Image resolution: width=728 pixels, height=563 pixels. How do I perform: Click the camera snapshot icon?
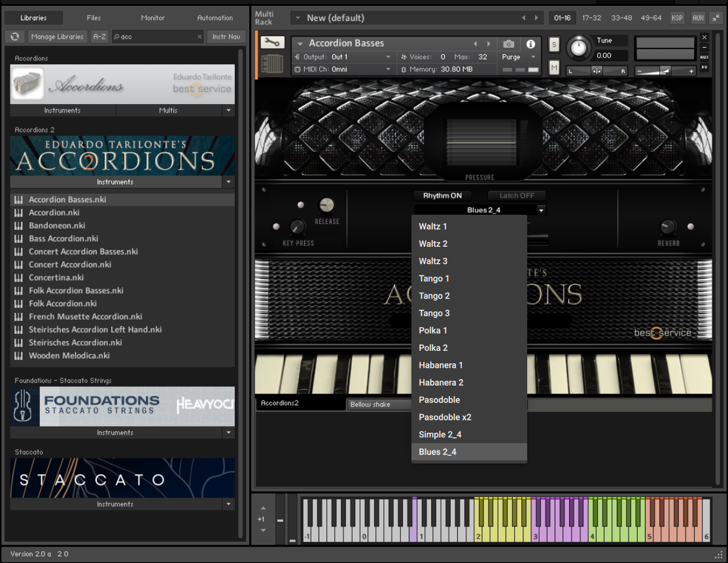(509, 44)
